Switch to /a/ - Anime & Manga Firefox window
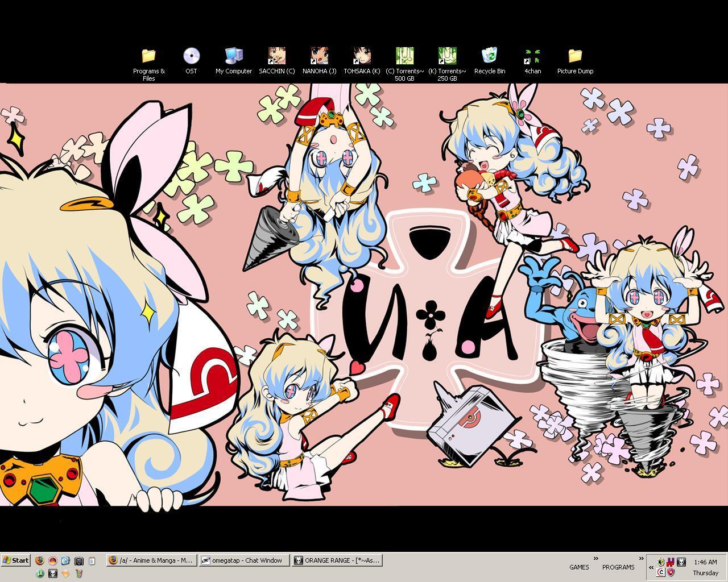 [x=151, y=560]
